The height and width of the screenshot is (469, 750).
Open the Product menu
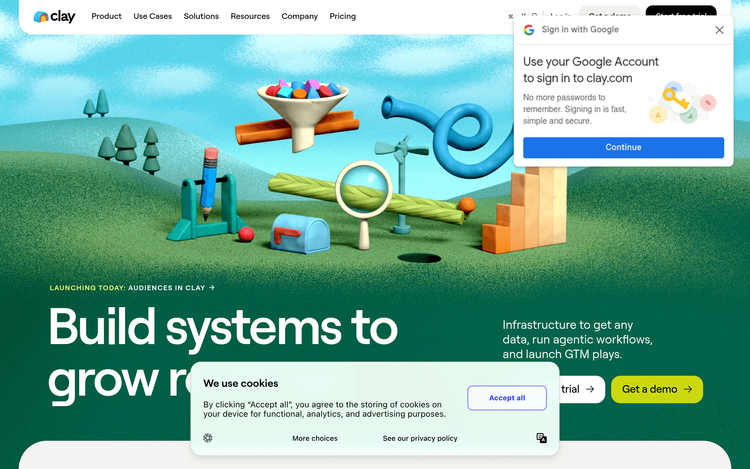pos(106,16)
